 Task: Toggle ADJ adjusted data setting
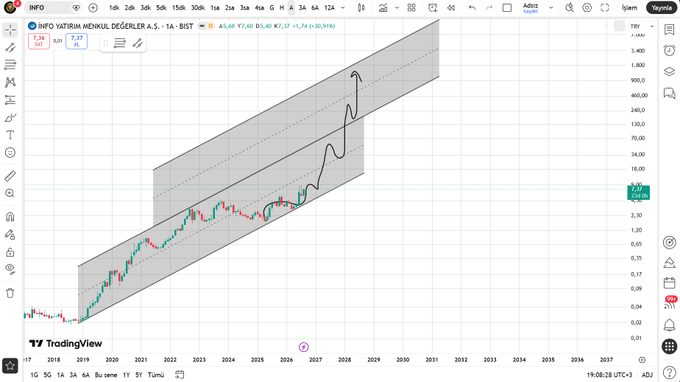647,375
